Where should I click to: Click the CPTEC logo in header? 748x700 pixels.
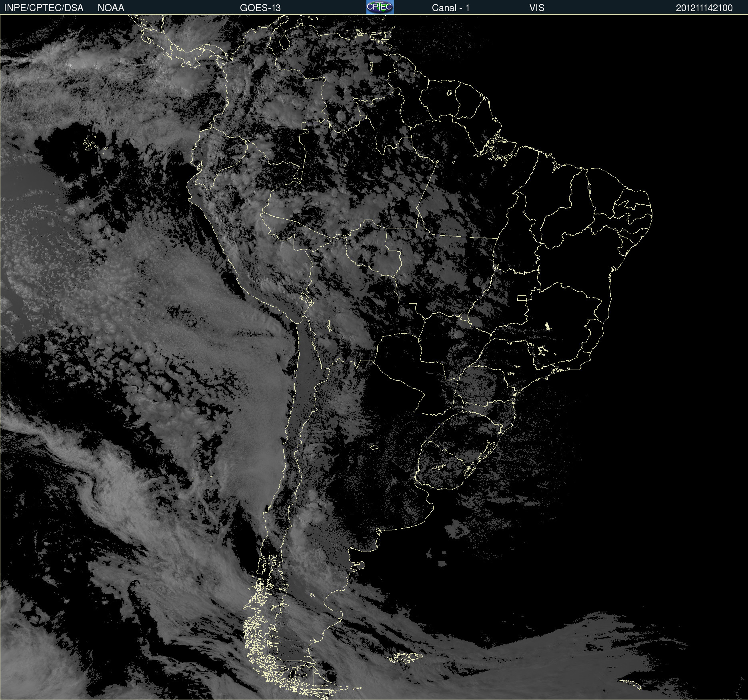[x=380, y=7]
